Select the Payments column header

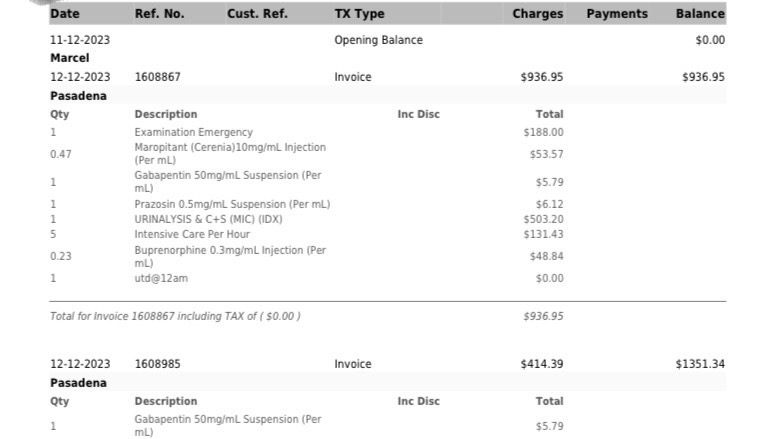[x=616, y=14]
